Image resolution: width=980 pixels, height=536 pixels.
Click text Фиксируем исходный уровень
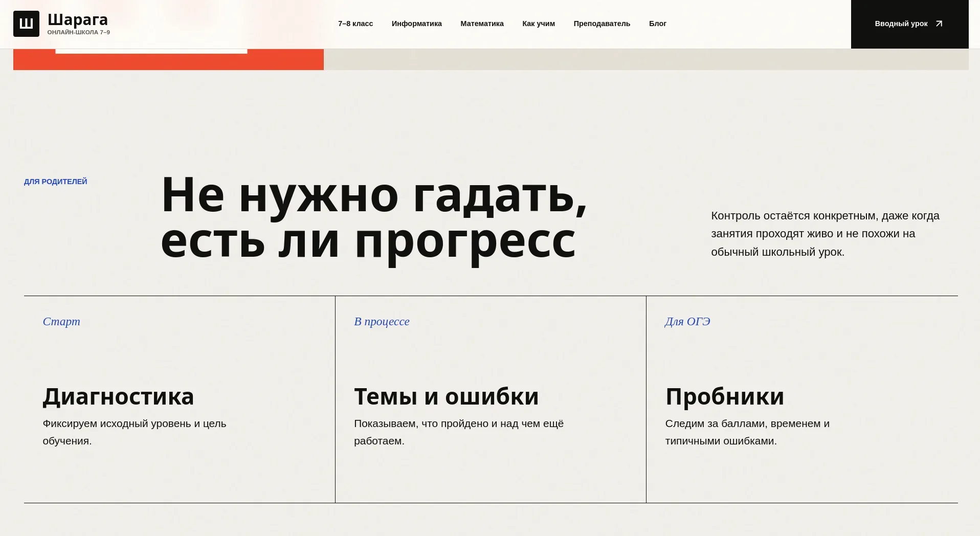point(135,432)
